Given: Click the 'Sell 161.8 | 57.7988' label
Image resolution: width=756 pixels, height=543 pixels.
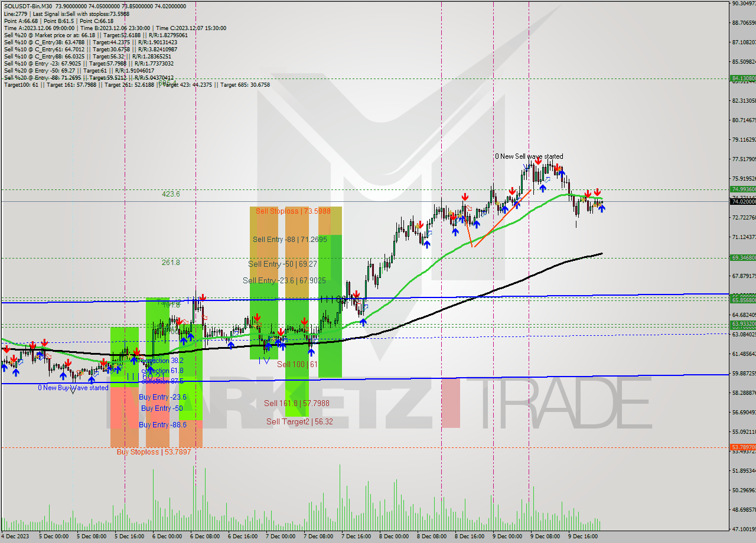Looking at the screenshot, I should click(x=296, y=403).
